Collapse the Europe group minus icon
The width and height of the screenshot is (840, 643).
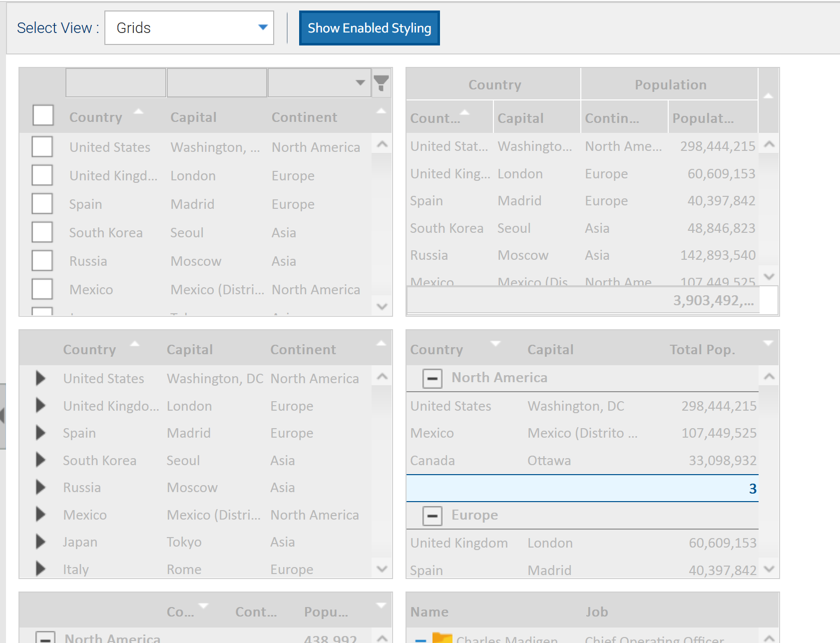point(432,516)
